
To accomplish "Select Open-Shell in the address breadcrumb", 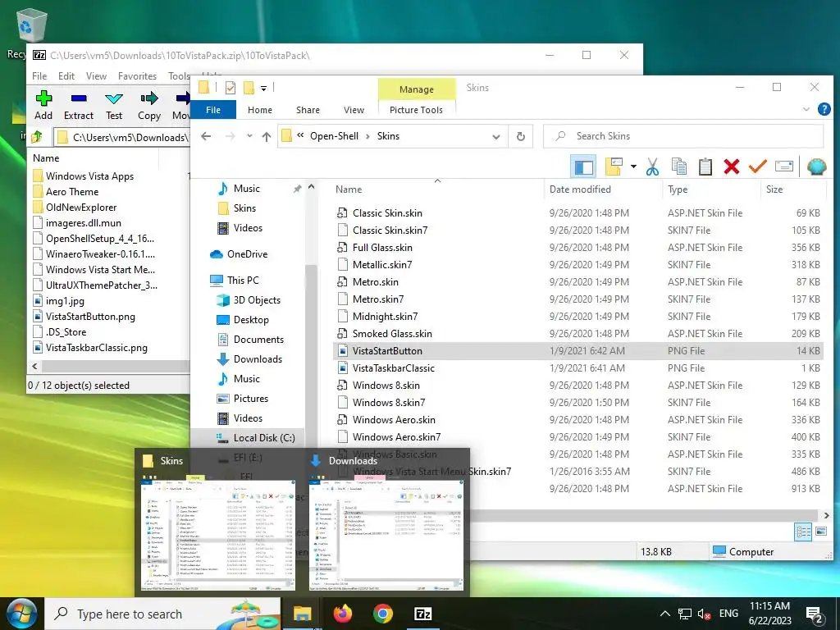I will [x=335, y=136].
